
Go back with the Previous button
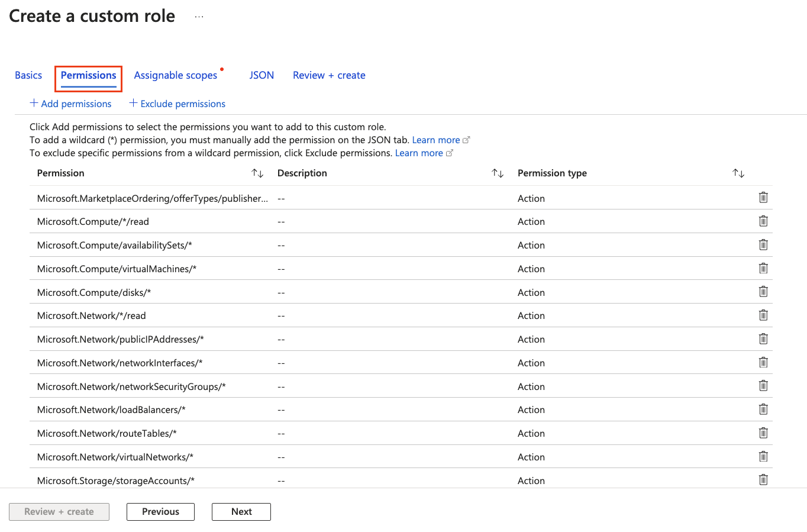(160, 512)
